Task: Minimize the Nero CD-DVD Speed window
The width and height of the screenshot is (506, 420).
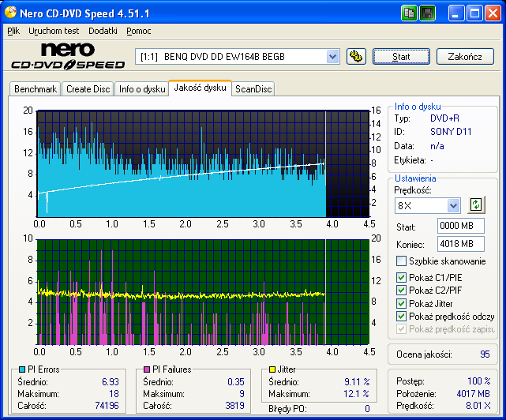Action: point(456,13)
